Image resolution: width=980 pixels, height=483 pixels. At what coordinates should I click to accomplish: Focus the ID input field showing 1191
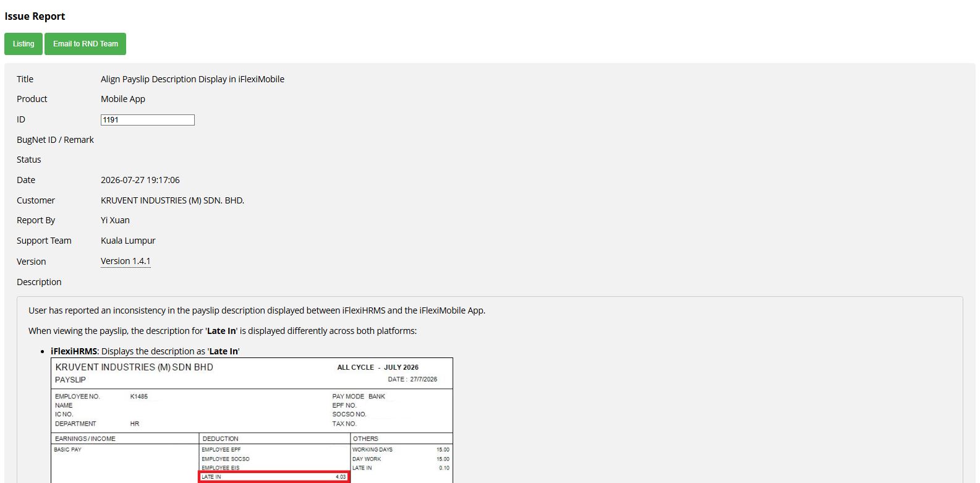point(148,120)
